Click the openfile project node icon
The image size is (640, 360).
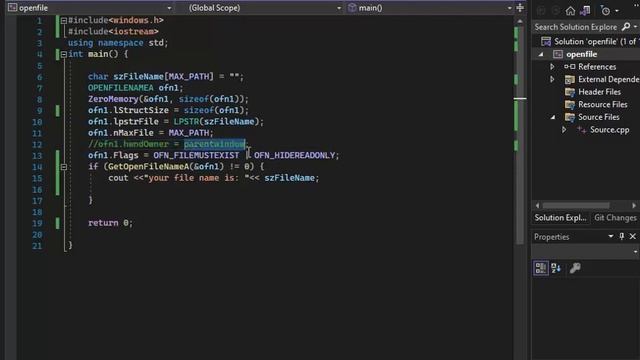[558, 54]
